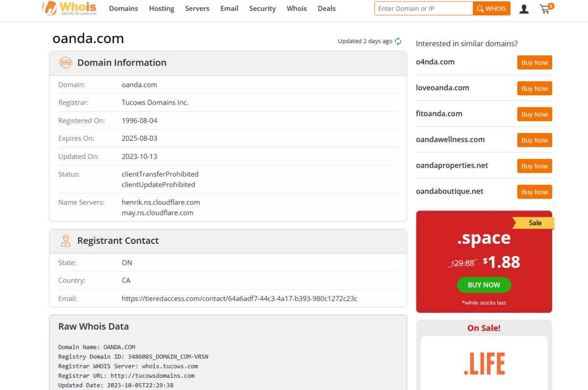Screen dimensions: 588x390
Task: Click the Whois logo in header
Action: (69, 8)
